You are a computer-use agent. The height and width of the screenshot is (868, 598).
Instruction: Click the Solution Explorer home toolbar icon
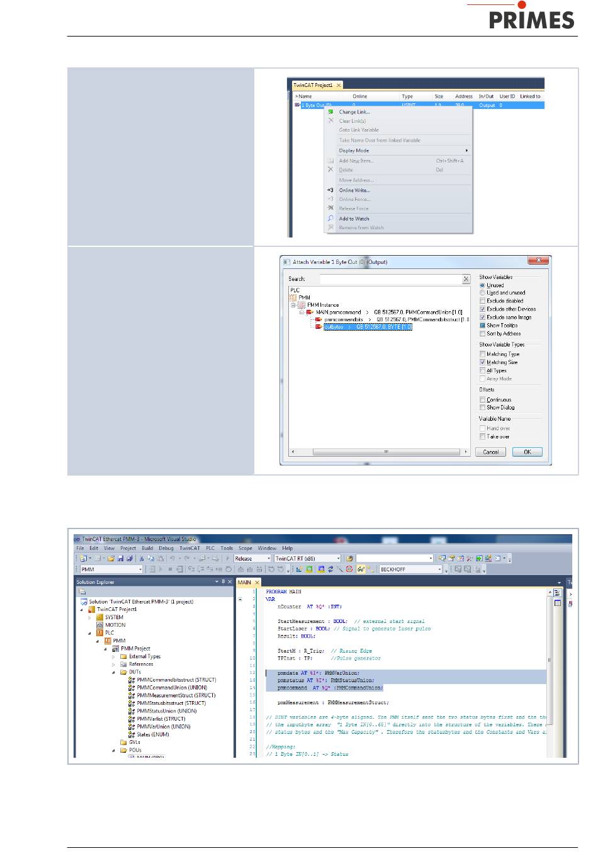click(x=82, y=592)
